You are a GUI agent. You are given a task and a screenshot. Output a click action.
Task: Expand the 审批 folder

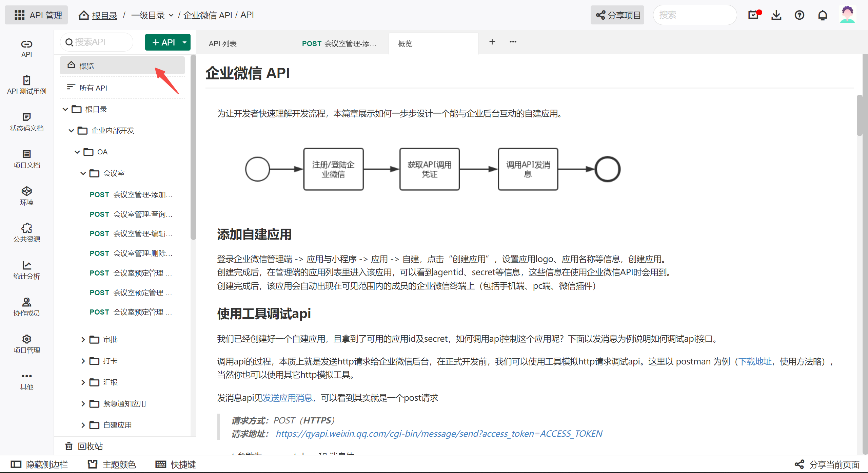[83, 340]
